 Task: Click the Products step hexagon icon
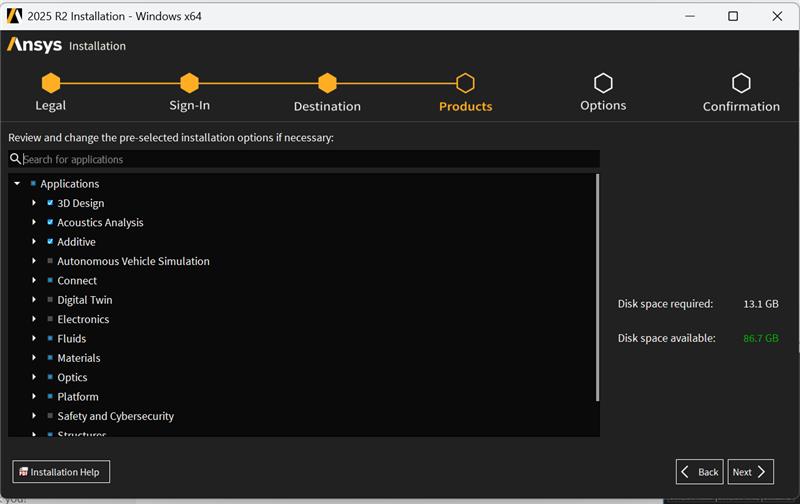click(465, 83)
